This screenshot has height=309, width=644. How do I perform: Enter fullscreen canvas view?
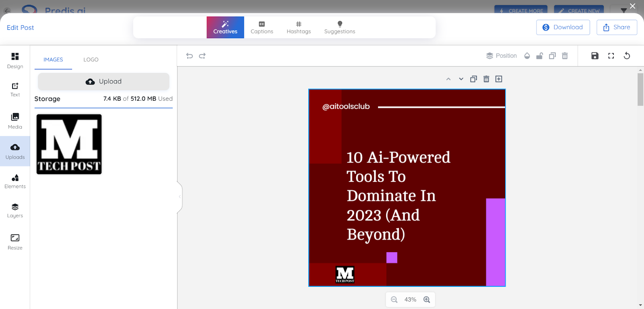[611, 56]
